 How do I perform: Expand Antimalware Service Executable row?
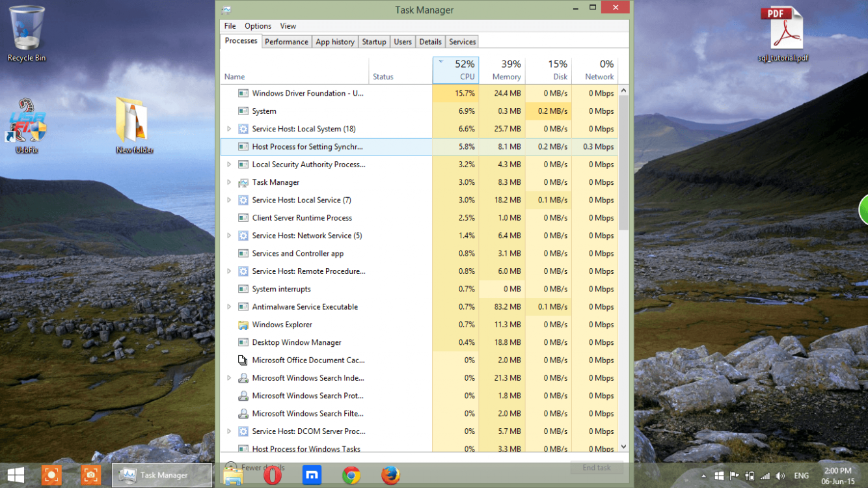point(228,306)
